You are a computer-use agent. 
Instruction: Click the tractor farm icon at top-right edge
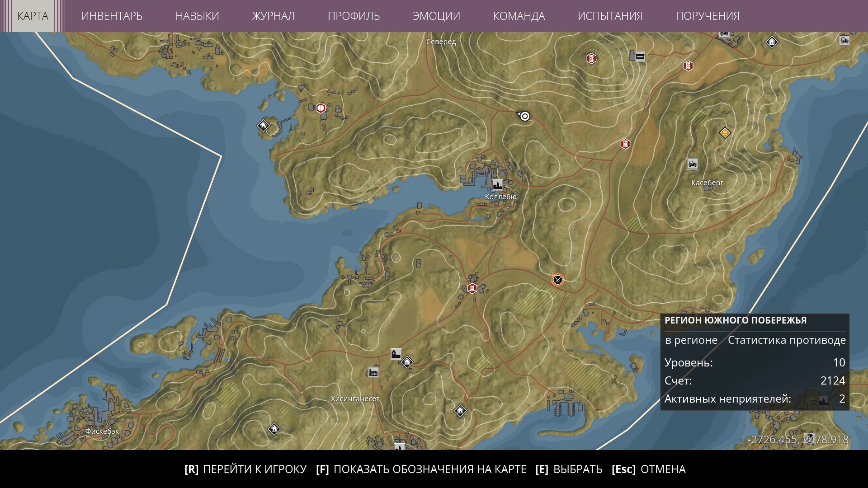pos(844,41)
